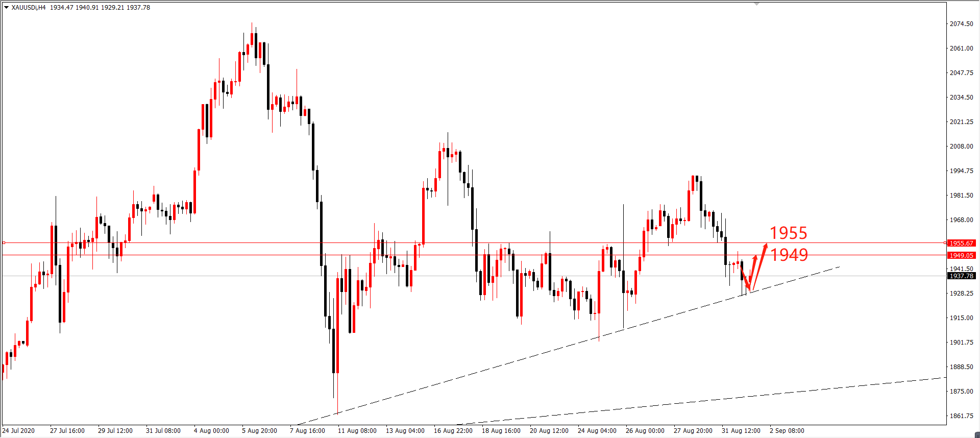This screenshot has height=438, width=980.
Task: Click the 1940.91 high value in header
Action: coord(87,8)
